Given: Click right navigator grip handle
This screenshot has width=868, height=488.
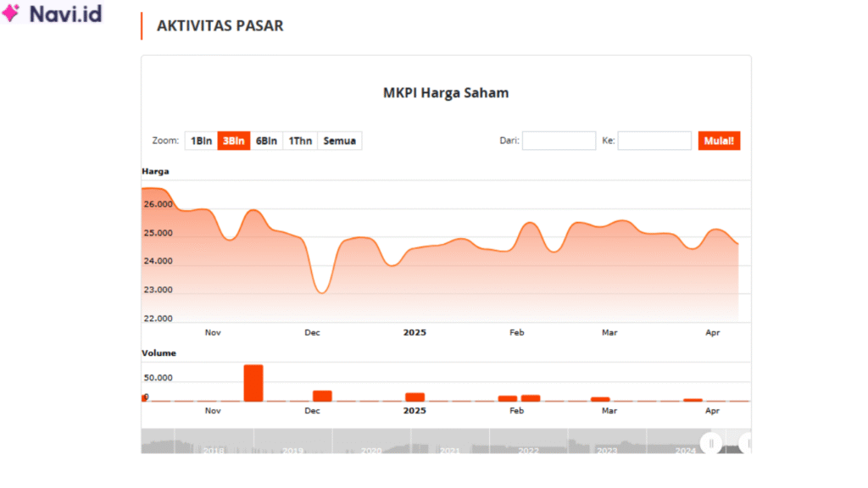Looking at the screenshot, I should coord(745,443).
